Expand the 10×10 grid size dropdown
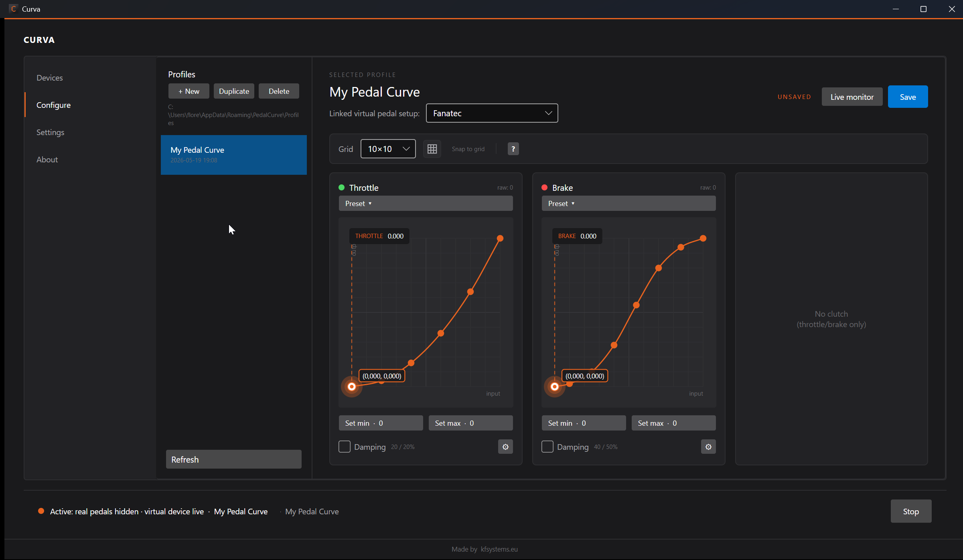Screen dimensions: 963x560 (388, 149)
